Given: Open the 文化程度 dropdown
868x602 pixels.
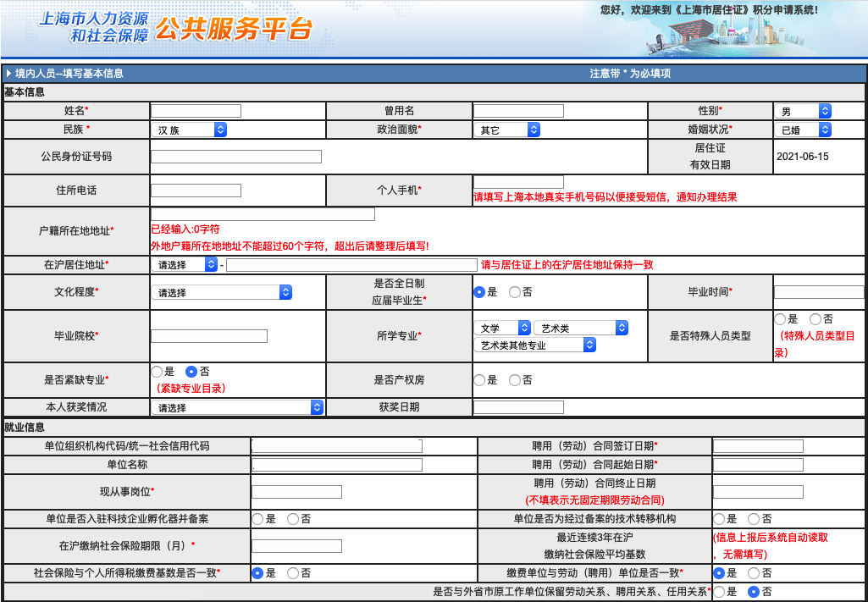Looking at the screenshot, I should [x=221, y=293].
